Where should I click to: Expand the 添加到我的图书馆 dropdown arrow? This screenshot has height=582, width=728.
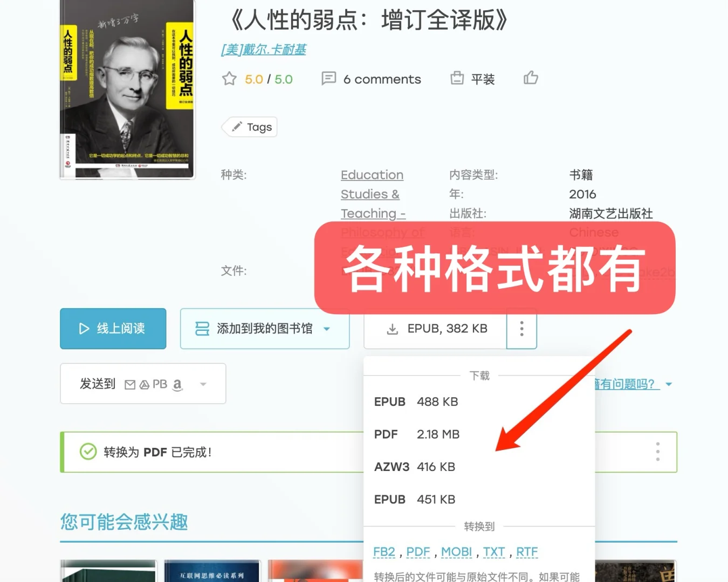327,329
